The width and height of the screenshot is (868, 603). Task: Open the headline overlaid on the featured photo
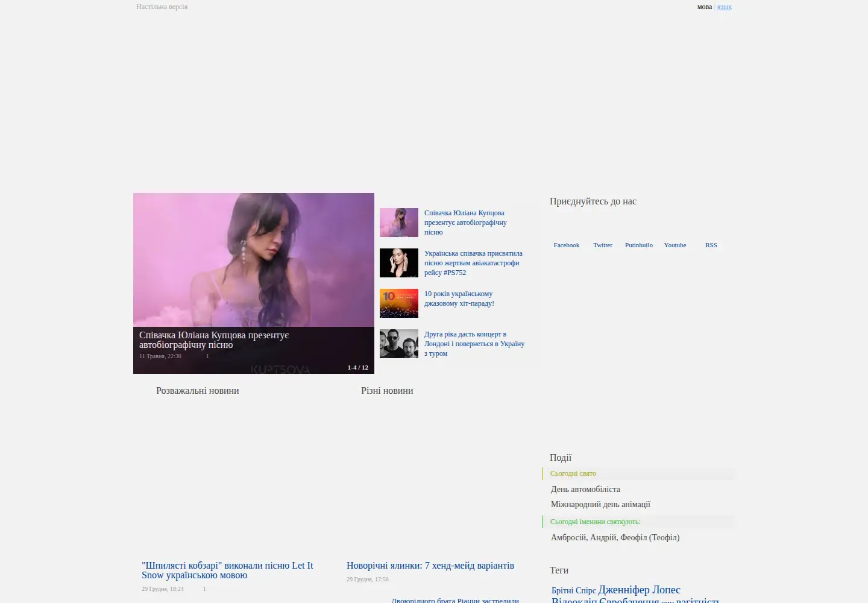point(214,340)
